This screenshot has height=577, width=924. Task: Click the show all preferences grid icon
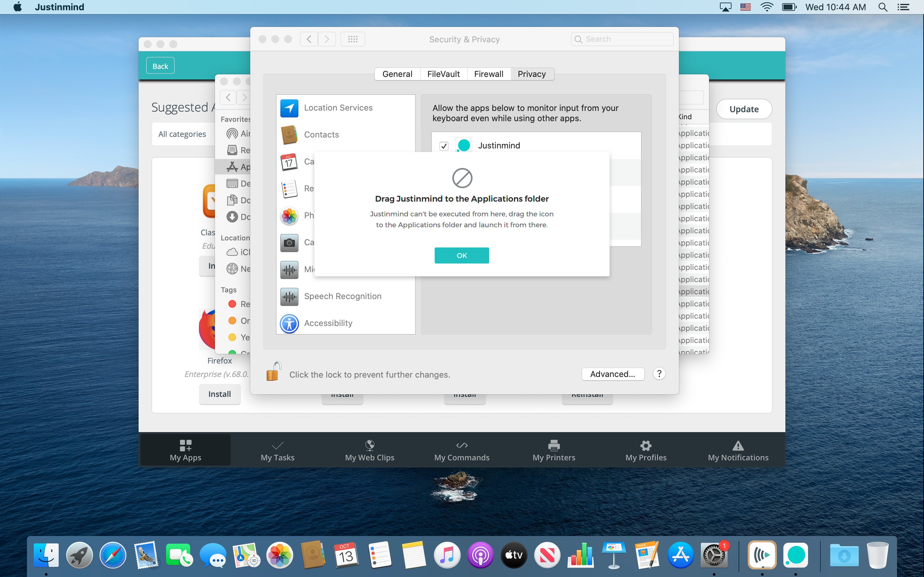[x=352, y=39]
